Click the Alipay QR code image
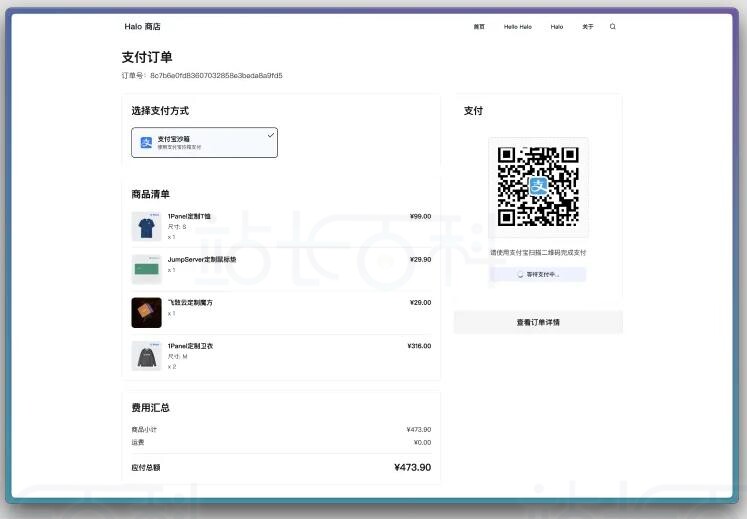This screenshot has width=747, height=519. [538, 186]
